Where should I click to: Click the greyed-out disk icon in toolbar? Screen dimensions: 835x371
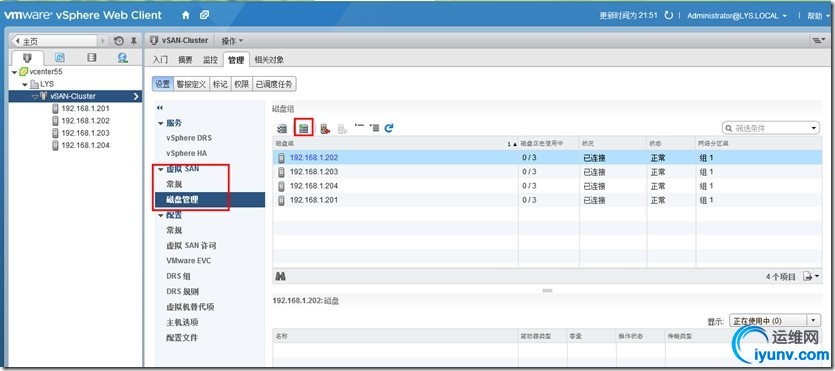[x=342, y=128]
